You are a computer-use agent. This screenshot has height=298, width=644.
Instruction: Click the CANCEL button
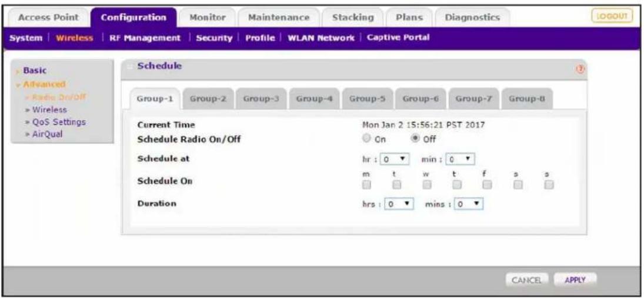tap(527, 280)
